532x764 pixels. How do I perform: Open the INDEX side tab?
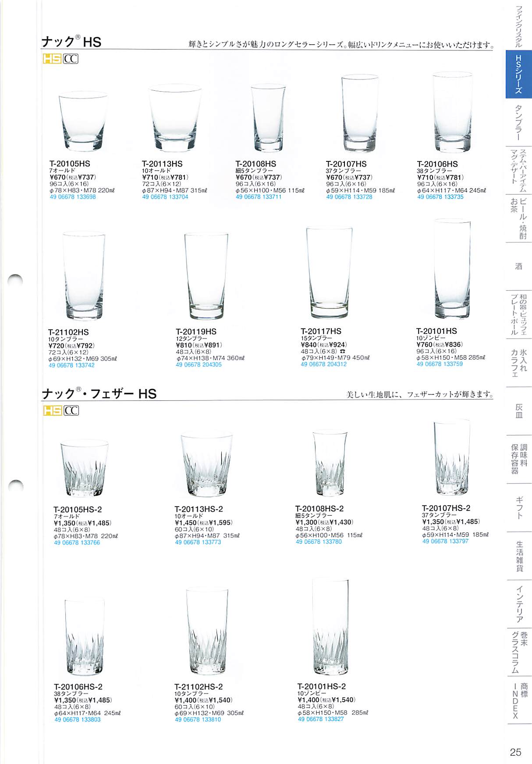coord(518,700)
